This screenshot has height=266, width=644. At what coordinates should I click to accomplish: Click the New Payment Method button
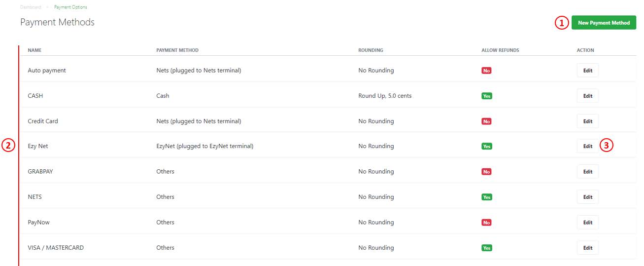(604, 23)
